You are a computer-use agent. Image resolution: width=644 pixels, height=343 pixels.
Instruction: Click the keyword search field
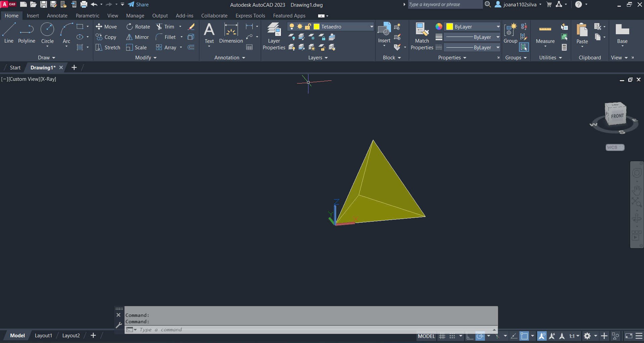[445, 4]
